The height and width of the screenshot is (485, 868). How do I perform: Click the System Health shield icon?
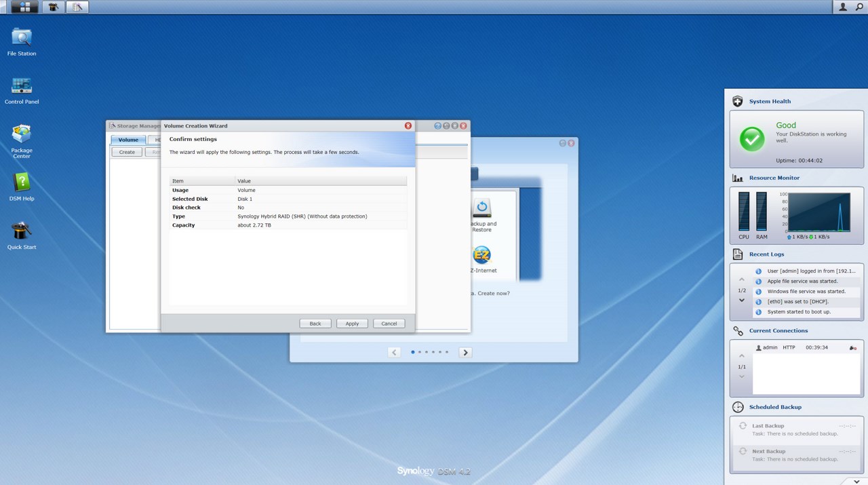738,101
